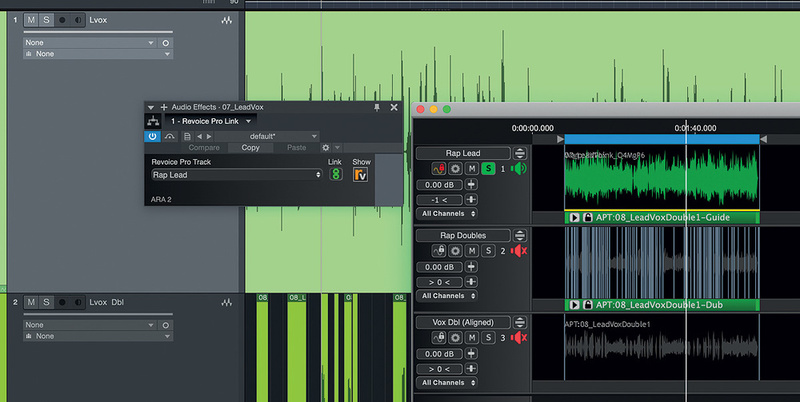Pin the Audio Effects window
Viewport: 800px width, 402px height.
(377, 107)
